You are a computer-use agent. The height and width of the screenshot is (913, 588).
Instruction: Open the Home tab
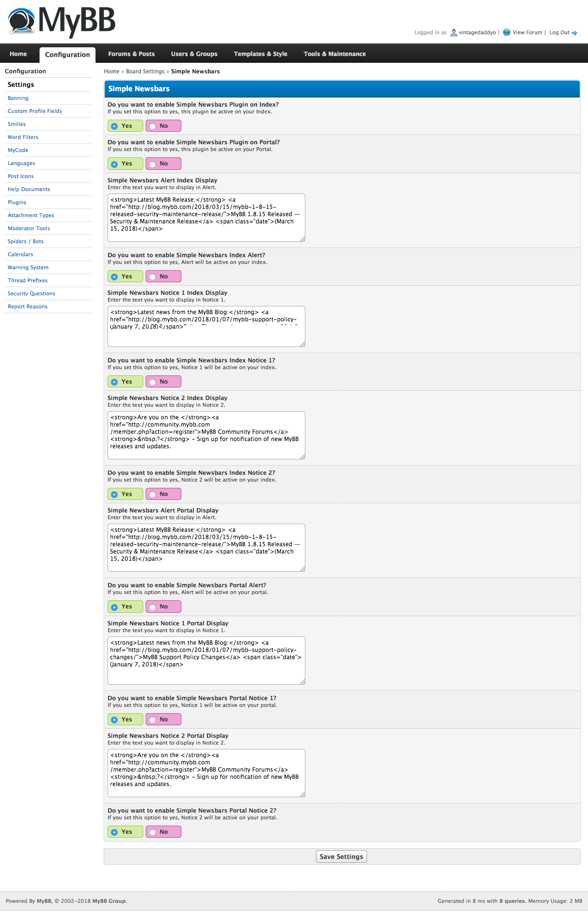18,54
